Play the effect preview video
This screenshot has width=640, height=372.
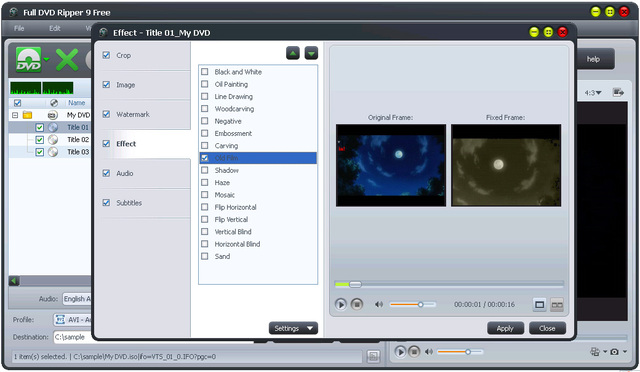click(x=340, y=304)
